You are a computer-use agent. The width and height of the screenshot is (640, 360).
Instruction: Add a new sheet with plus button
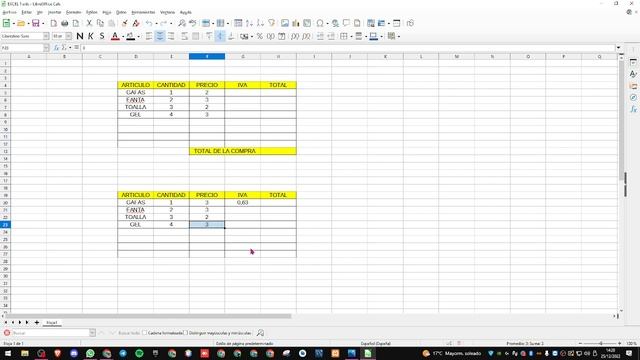[36, 322]
